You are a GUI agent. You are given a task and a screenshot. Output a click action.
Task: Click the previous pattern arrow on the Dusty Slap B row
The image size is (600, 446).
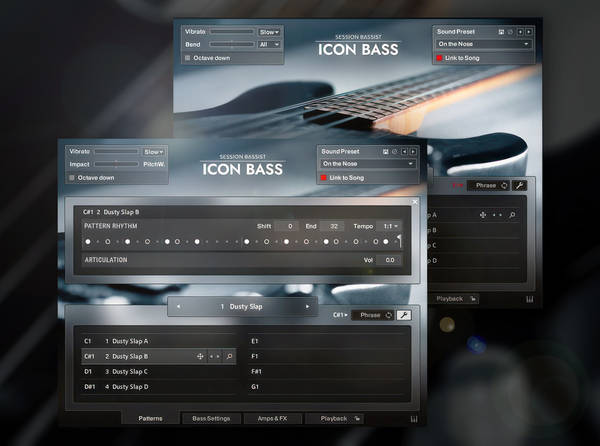211,356
